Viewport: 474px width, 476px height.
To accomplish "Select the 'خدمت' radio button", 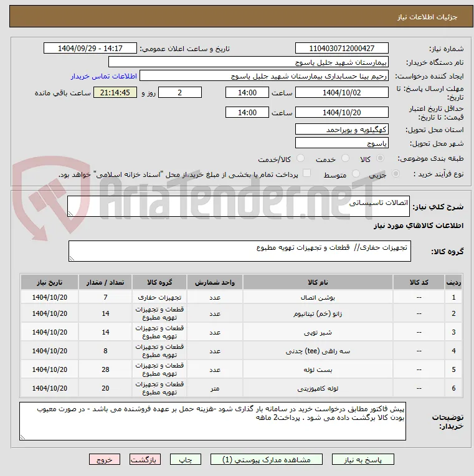I will click(345, 158).
